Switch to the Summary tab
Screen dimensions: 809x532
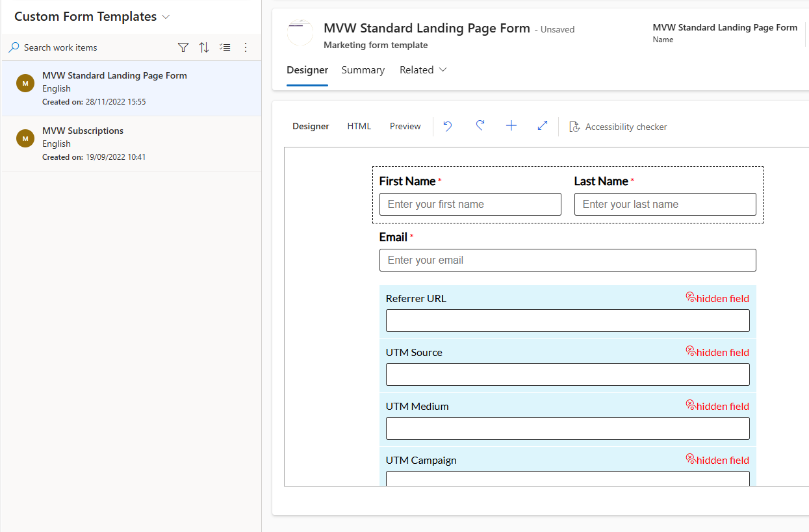[363, 70]
